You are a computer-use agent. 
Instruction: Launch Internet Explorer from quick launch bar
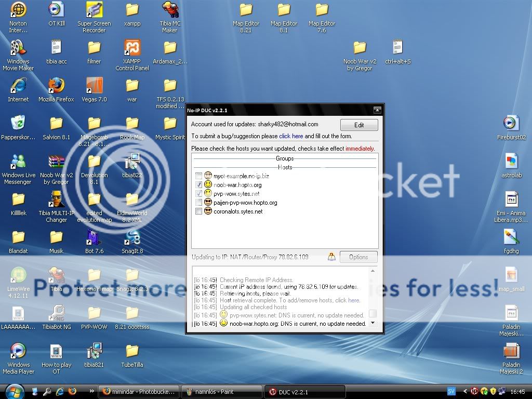click(x=59, y=391)
